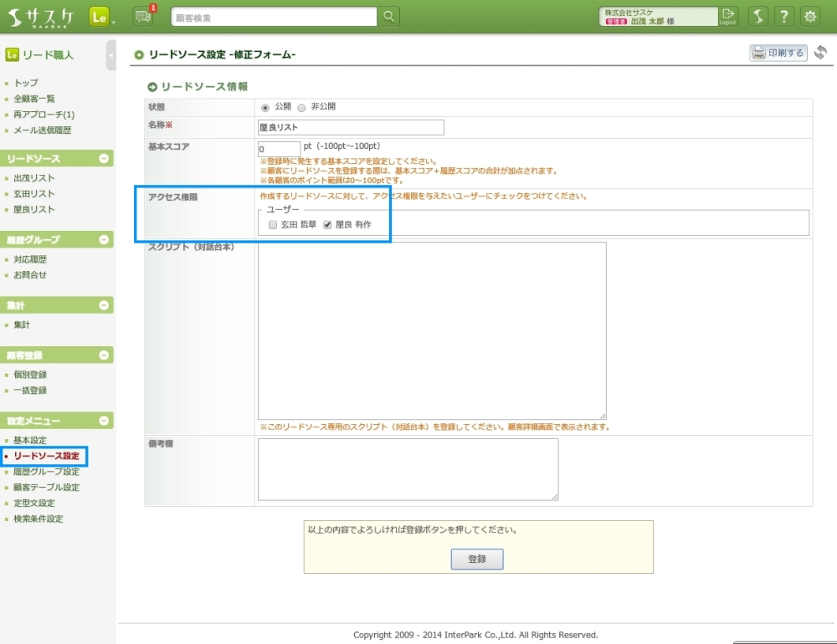Uncheck the 屋良 有作 user checkbox
The height and width of the screenshot is (644, 837).
(x=327, y=225)
